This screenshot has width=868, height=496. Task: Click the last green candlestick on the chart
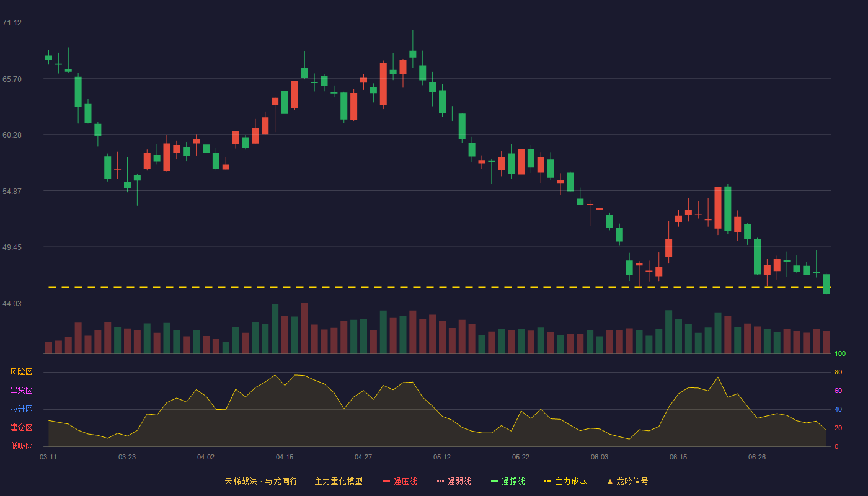[x=826, y=284]
